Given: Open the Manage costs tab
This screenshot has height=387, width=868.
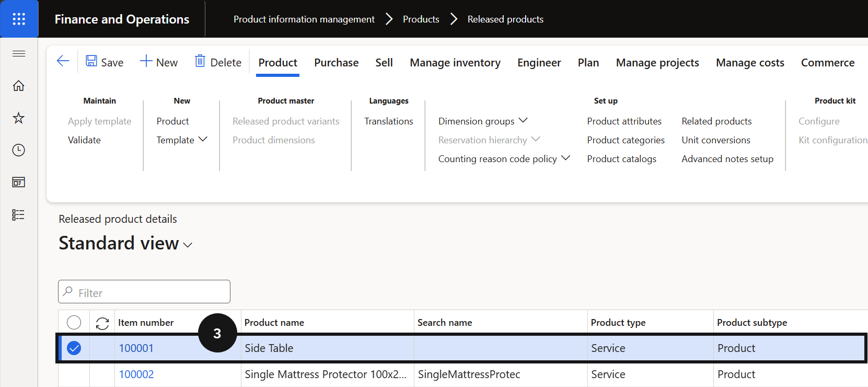Looking at the screenshot, I should (750, 63).
